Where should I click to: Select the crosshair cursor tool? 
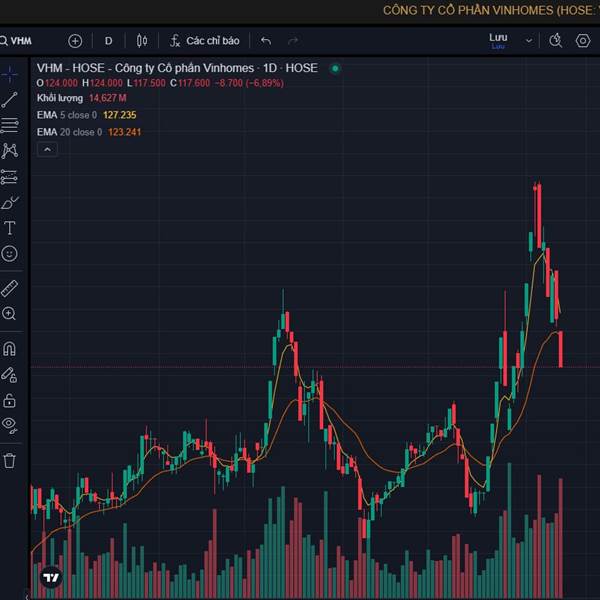(x=10, y=74)
